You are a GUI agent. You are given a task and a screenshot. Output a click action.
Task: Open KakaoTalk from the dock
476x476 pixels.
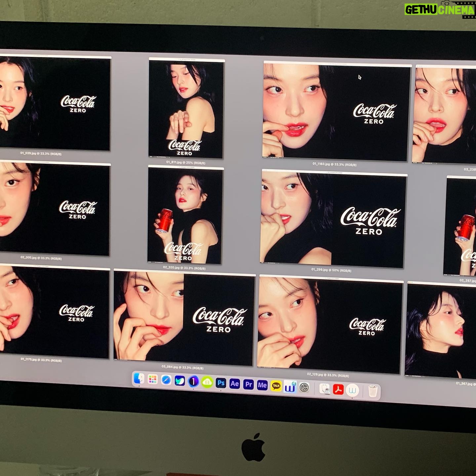(x=276, y=386)
